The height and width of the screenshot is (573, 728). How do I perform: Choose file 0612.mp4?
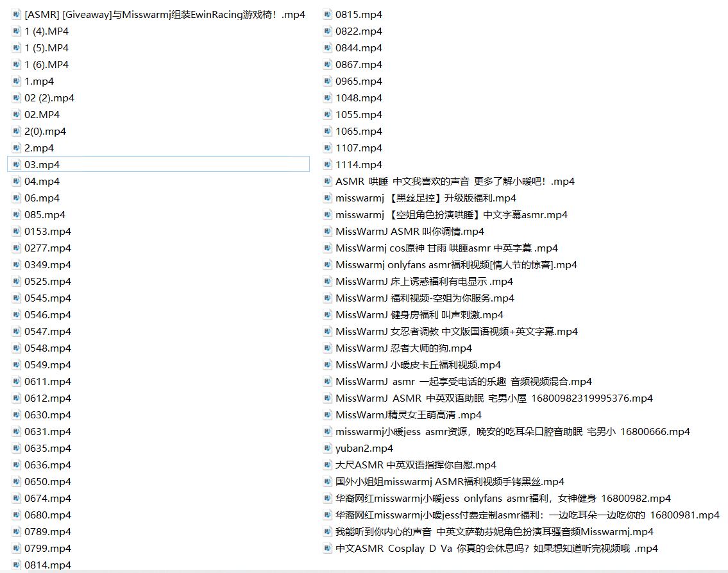[48, 398]
